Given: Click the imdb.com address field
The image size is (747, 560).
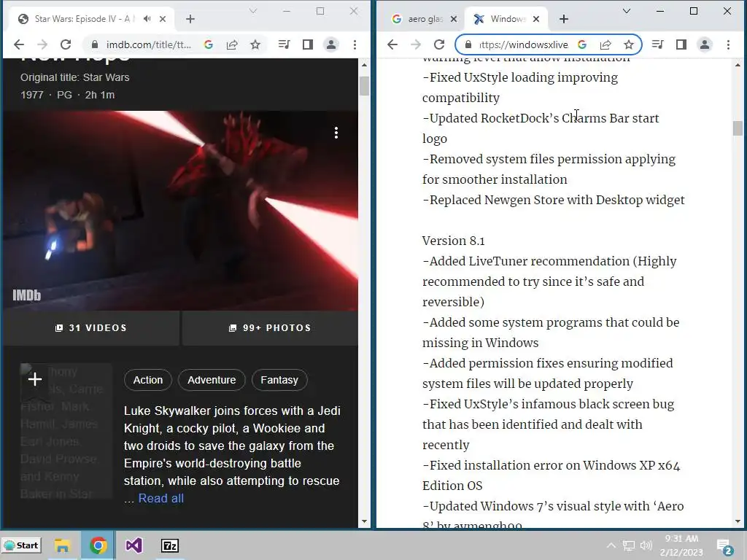Looking at the screenshot, I should [x=148, y=44].
